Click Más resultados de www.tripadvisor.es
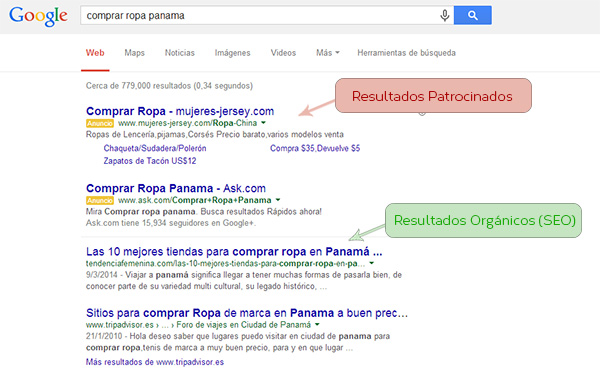 [x=155, y=362]
